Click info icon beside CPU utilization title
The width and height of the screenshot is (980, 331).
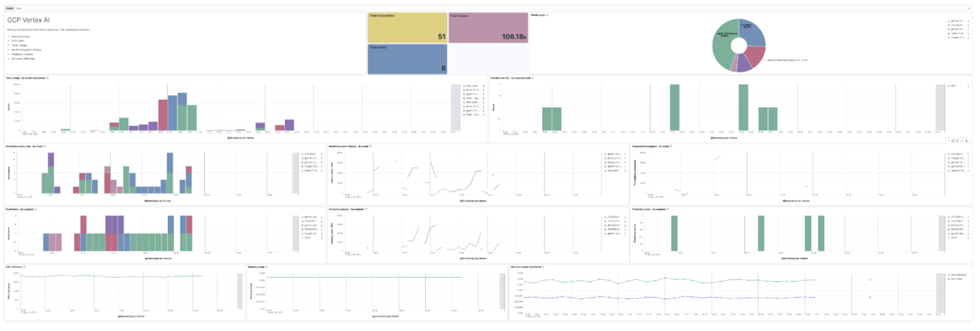pyautogui.click(x=24, y=267)
